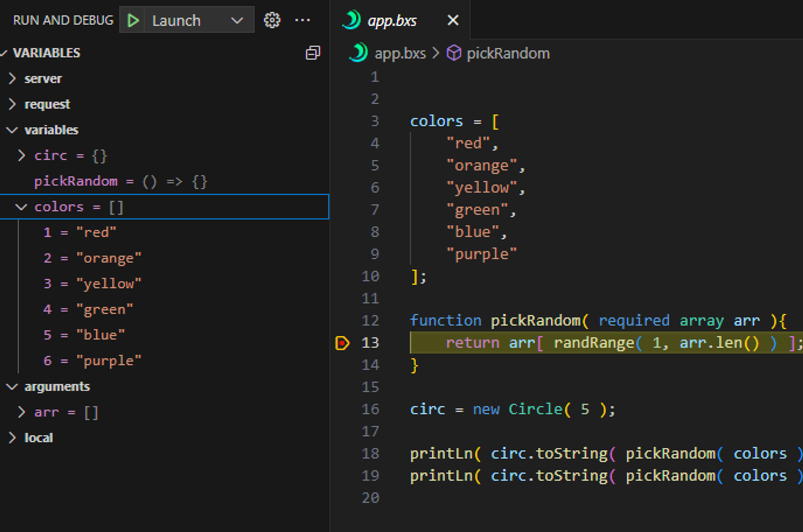Viewport: 803px width, 532px height.
Task: Click pickRandom in the breadcrumb path
Action: point(508,53)
